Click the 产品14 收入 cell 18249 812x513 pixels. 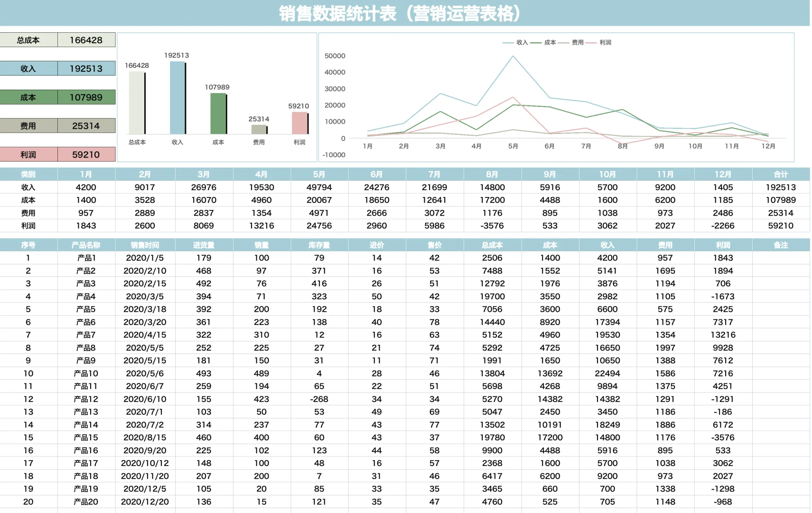pos(607,425)
